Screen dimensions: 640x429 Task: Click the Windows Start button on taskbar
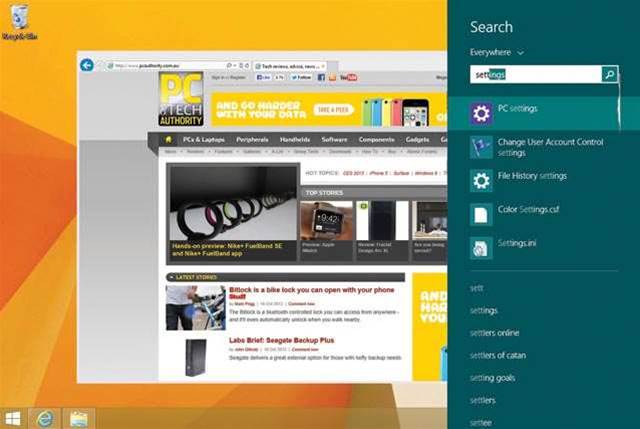[13, 419]
